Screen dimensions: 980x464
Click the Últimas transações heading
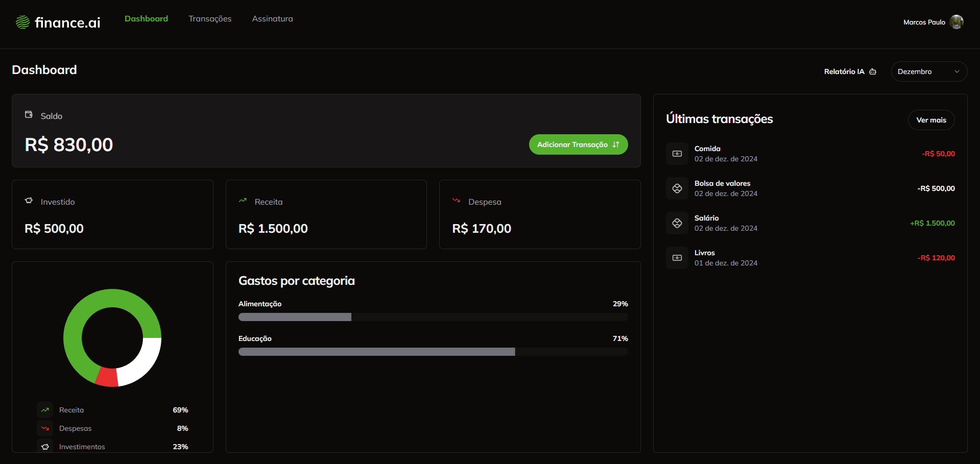(720, 119)
